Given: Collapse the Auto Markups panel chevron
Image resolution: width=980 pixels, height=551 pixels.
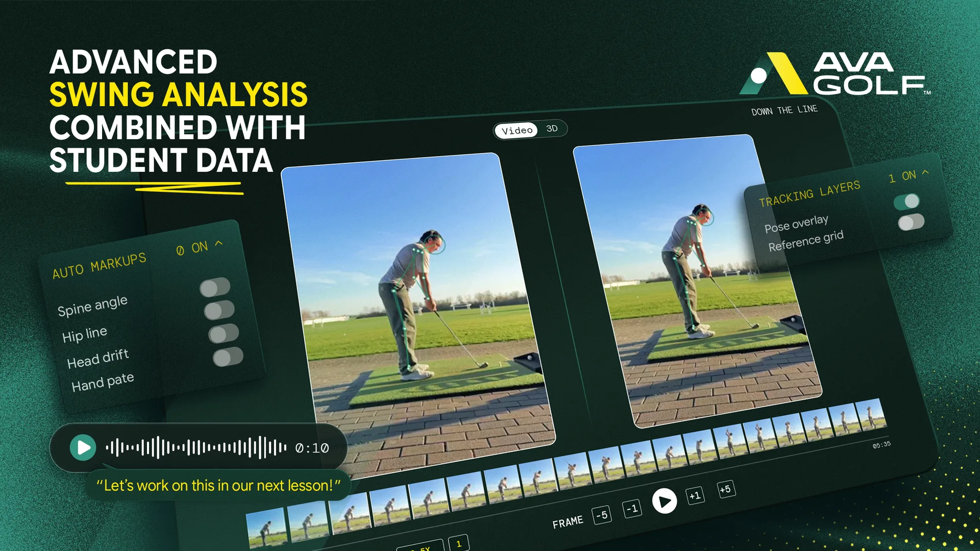Looking at the screenshot, I should tap(219, 243).
